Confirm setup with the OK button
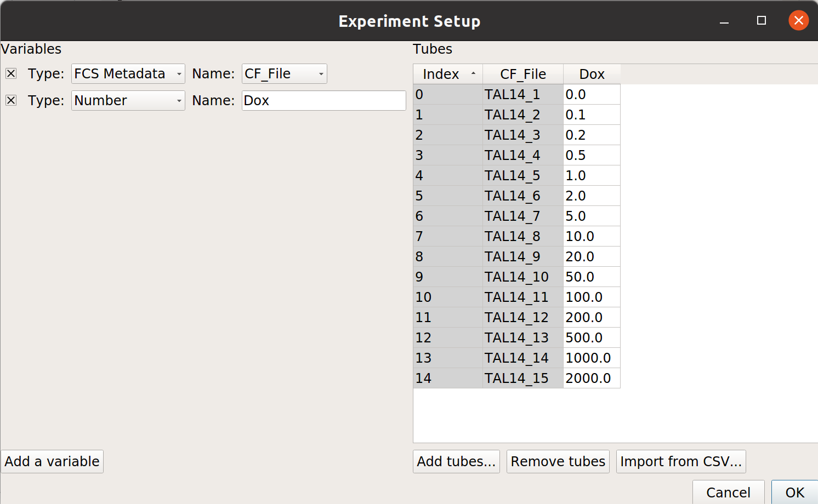The width and height of the screenshot is (818, 504). [x=795, y=492]
